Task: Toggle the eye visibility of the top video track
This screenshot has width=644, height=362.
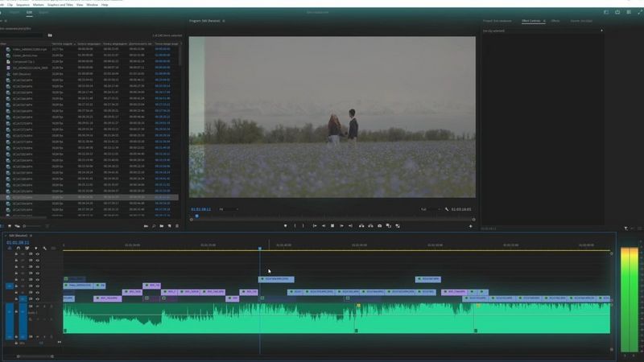Action: (x=37, y=255)
